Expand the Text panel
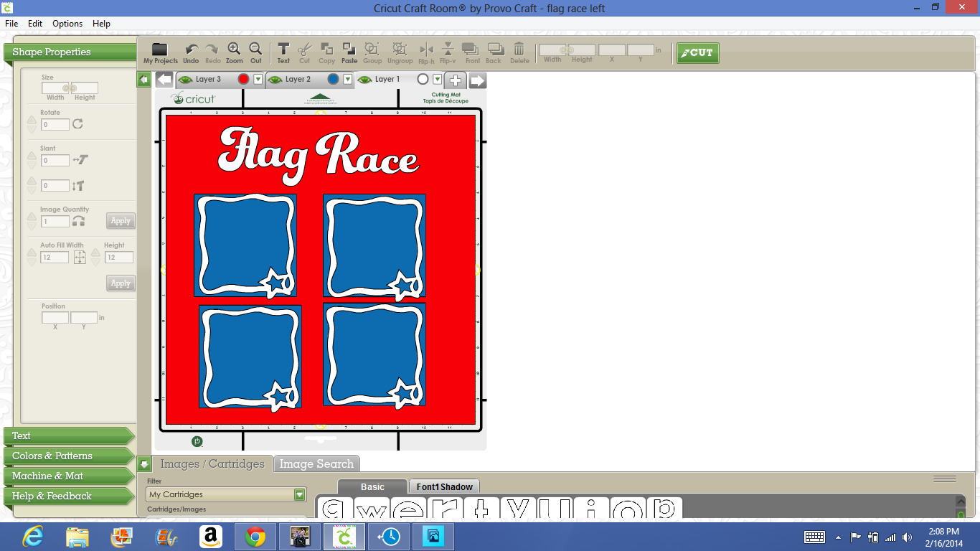The width and height of the screenshot is (980, 551). (x=70, y=435)
